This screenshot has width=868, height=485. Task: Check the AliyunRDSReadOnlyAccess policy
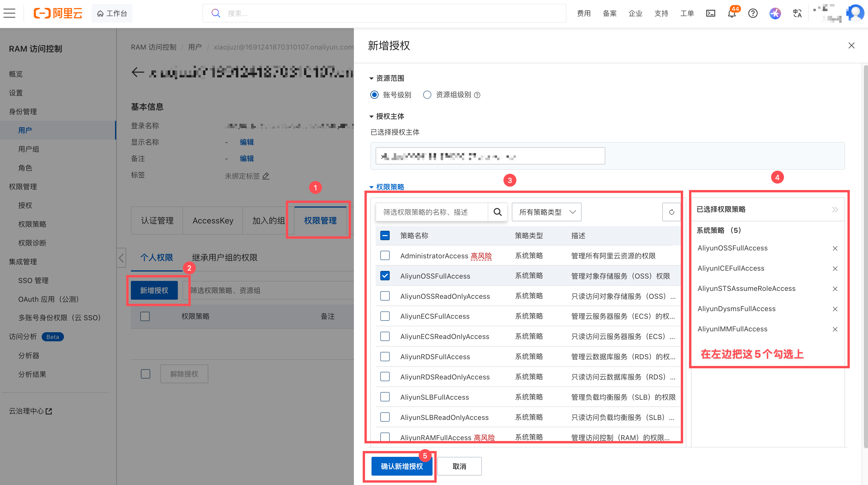tap(385, 377)
